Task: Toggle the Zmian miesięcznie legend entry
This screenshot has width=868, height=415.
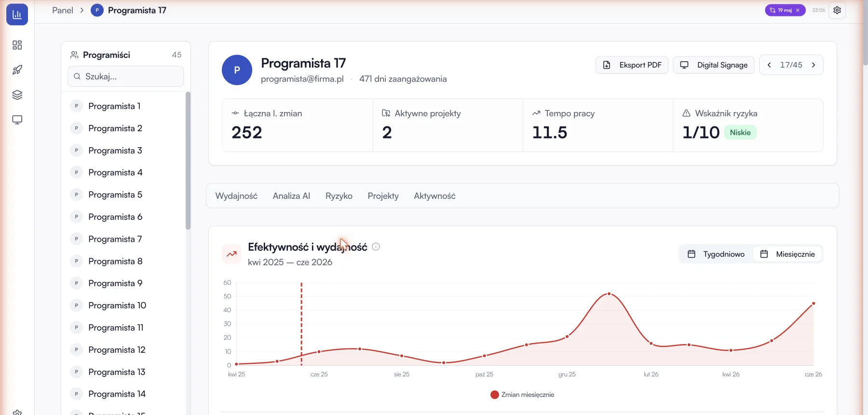Action: coord(522,395)
